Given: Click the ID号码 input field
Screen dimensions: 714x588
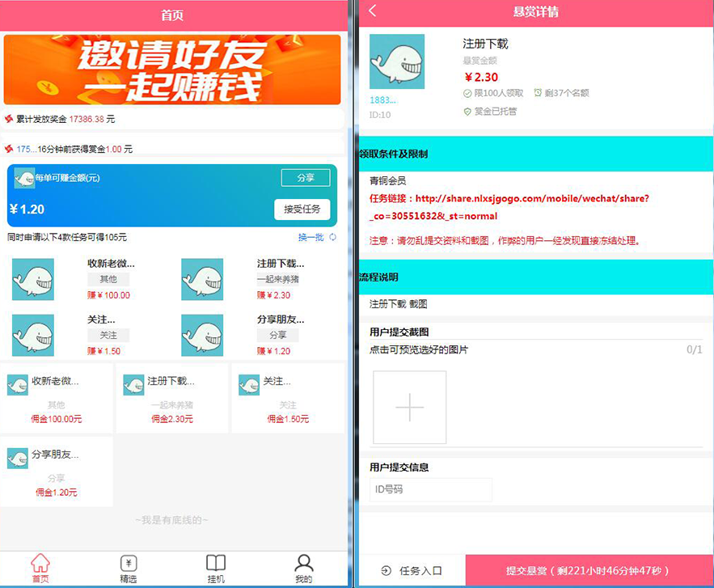Looking at the screenshot, I should [433, 489].
